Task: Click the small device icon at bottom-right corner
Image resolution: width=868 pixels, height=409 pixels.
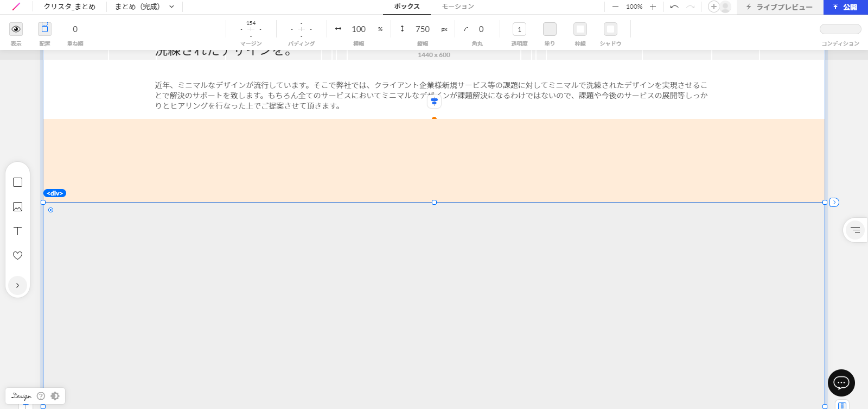Action: click(x=842, y=405)
